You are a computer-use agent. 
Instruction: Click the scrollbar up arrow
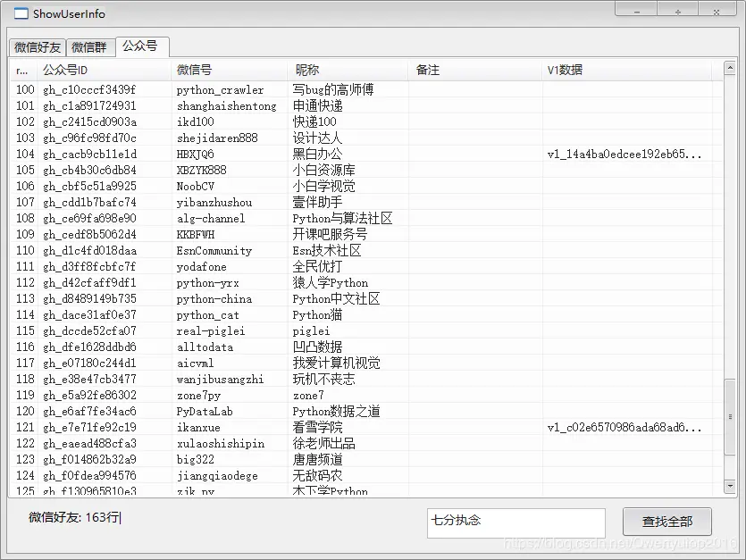[x=730, y=68]
